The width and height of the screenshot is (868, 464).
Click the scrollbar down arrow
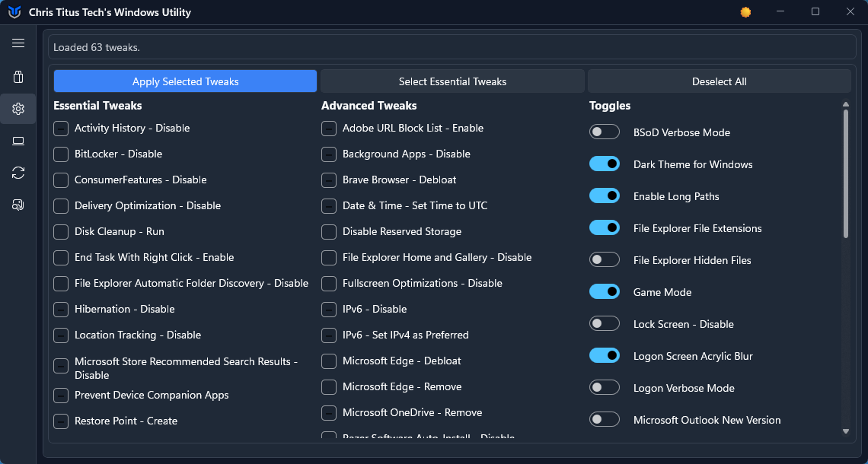[845, 431]
